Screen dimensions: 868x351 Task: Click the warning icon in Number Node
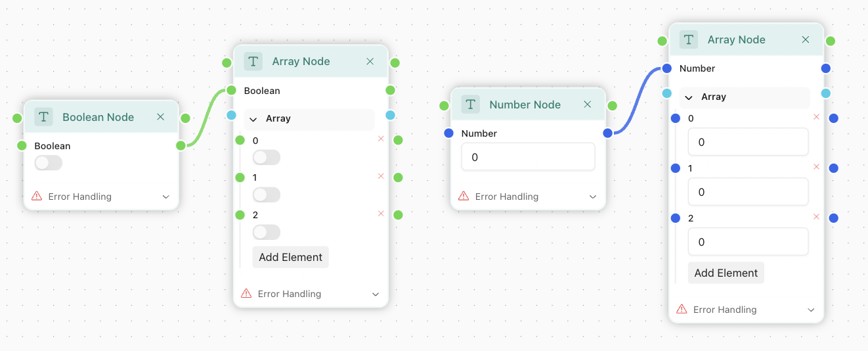[x=464, y=196]
